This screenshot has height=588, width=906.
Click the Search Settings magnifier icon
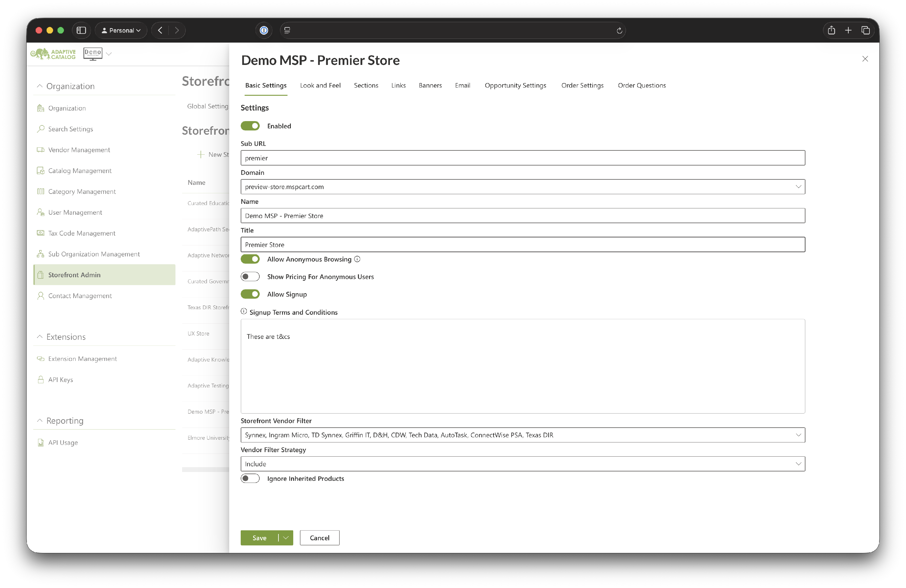[x=40, y=129]
